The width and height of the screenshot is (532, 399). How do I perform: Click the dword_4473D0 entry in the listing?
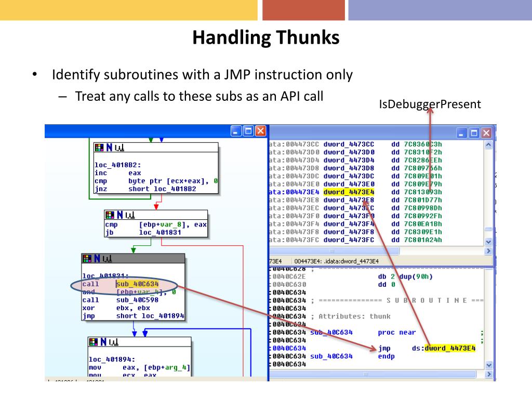coord(349,152)
